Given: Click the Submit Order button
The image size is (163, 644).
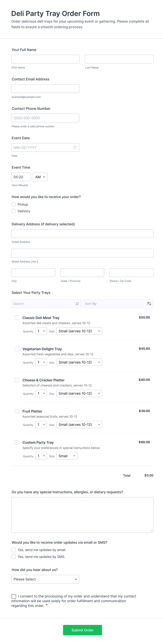Looking at the screenshot, I should point(82,630).
